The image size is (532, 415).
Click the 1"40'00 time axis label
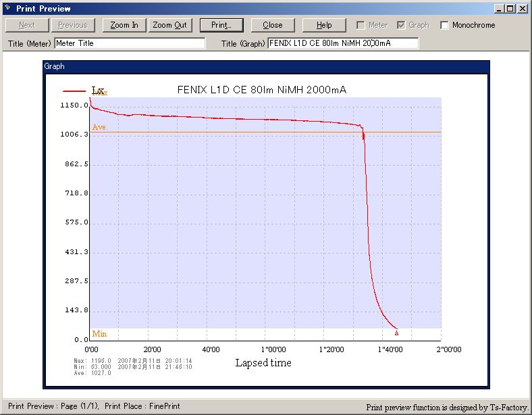(390, 349)
